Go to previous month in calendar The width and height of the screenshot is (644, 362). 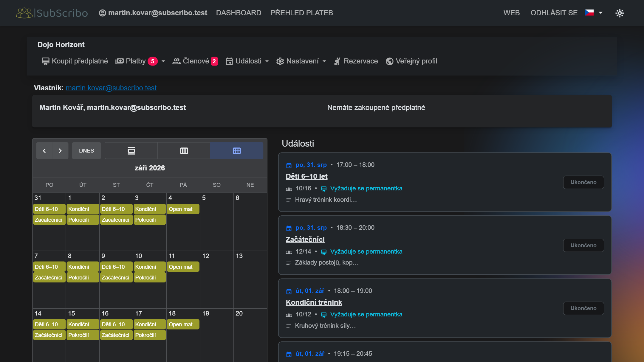click(44, 151)
